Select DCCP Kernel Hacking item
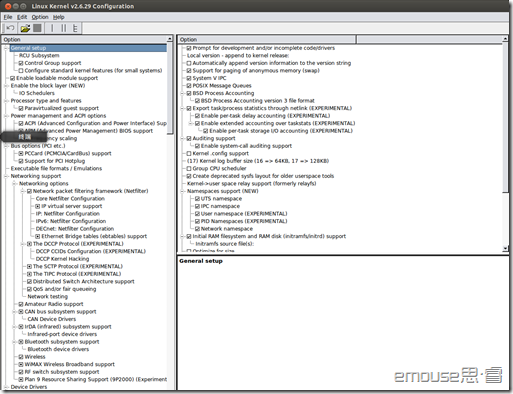The height and width of the screenshot is (394, 513). 62,259
